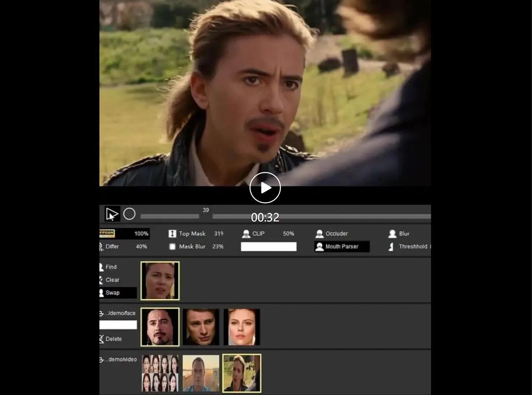
Task: Click the 39 frame marker
Action: coord(206,210)
